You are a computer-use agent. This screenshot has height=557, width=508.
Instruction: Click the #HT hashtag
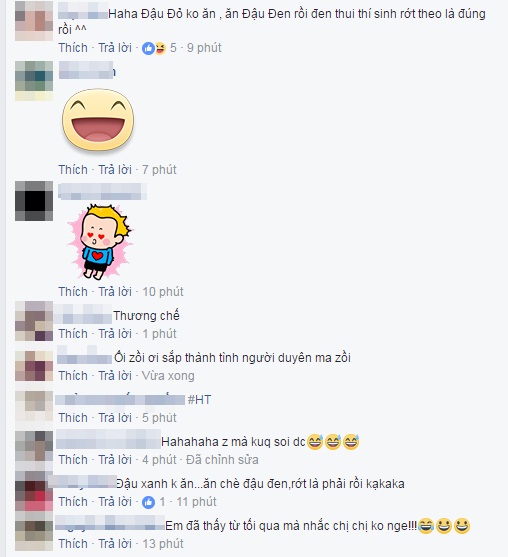point(199,400)
